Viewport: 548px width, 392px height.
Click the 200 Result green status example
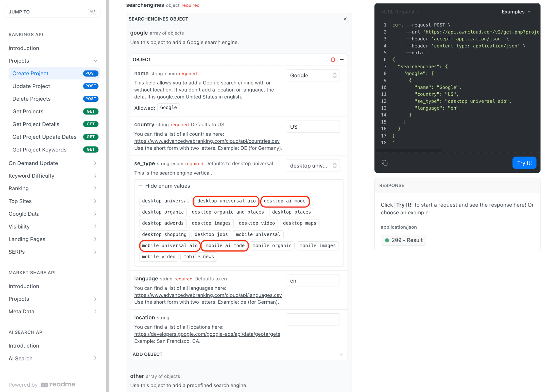click(403, 240)
